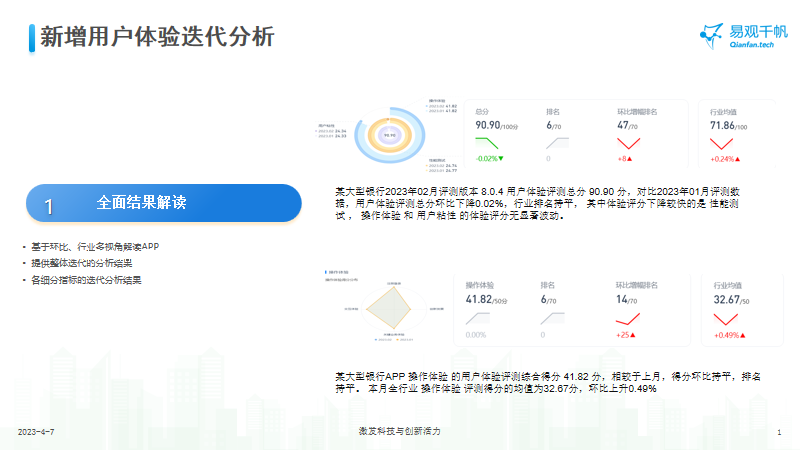Click the number 1 in blue pill

(48, 207)
